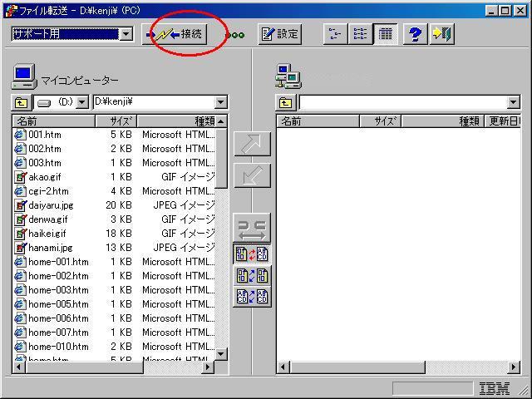Screen dimensions: 532x399
Task: Go up one folder on local side
Action: tap(21, 102)
